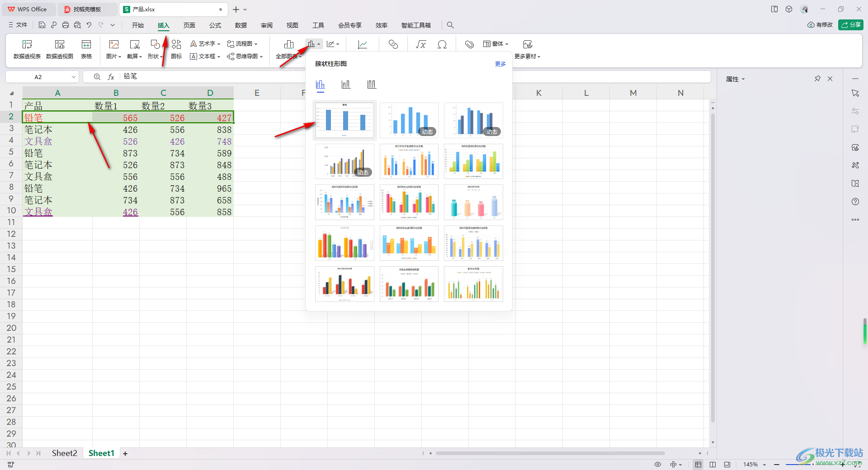
Task: Open the 文件 file menu
Action: pos(18,25)
